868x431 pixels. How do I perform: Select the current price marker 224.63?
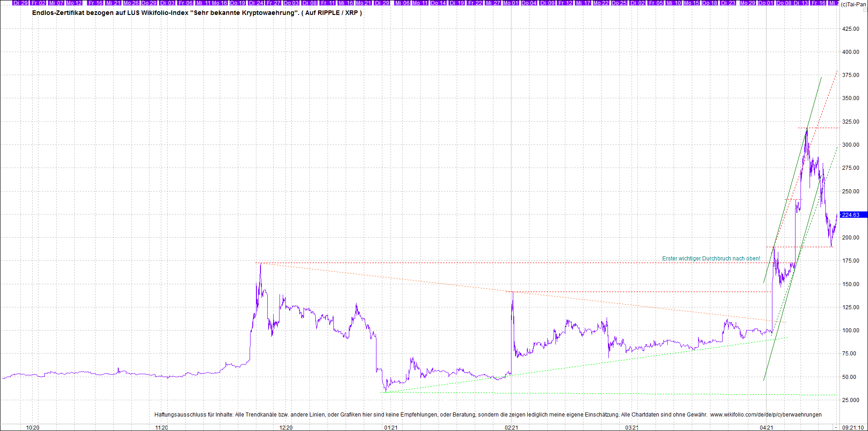(x=854, y=215)
